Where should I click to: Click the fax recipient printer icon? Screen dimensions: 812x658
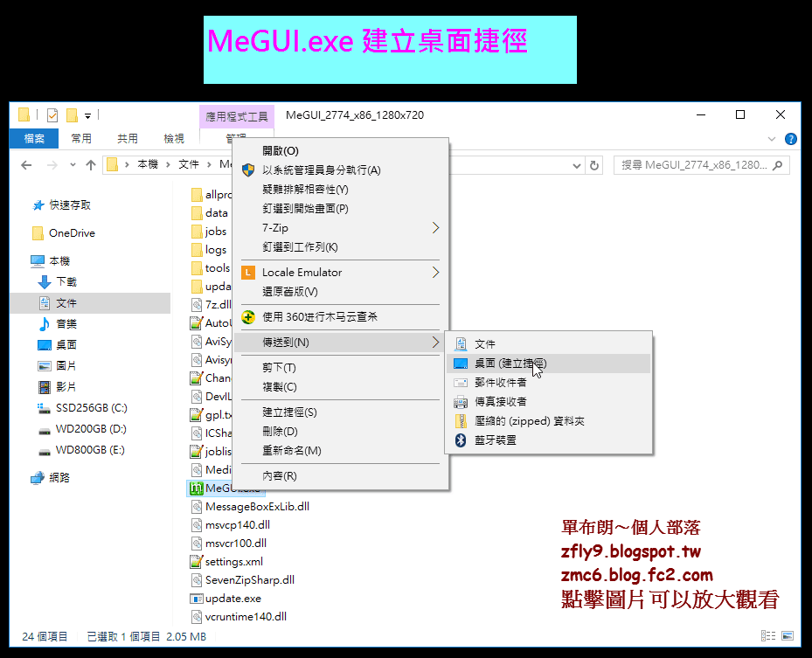click(x=461, y=402)
